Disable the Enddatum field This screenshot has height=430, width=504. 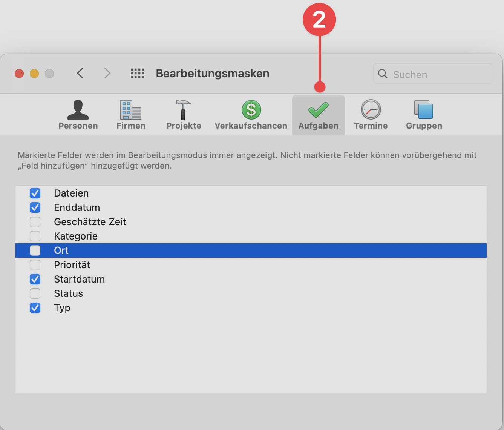click(35, 207)
